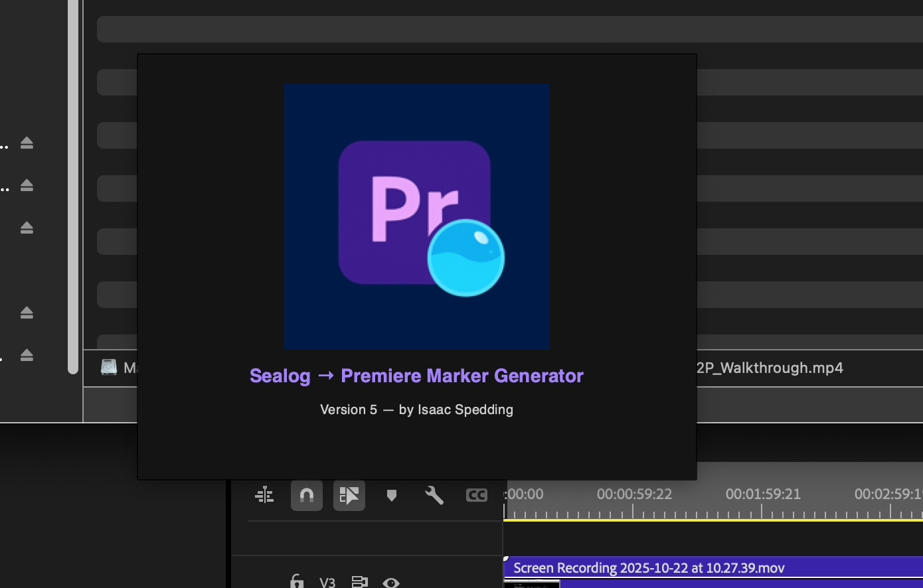Click the bottommost eject icon in left sidebar

(x=27, y=355)
